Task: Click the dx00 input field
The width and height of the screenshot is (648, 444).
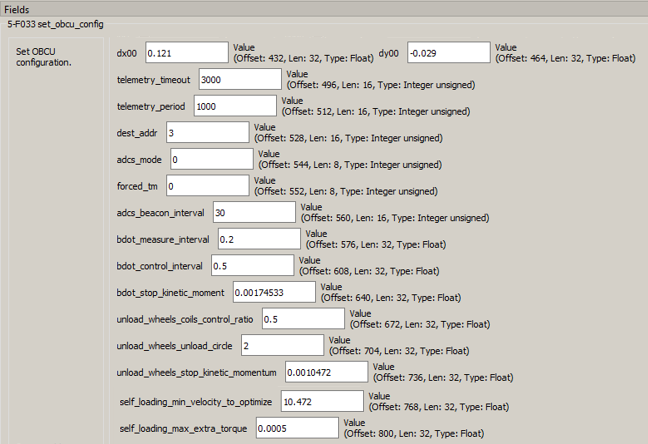Action: [x=186, y=53]
